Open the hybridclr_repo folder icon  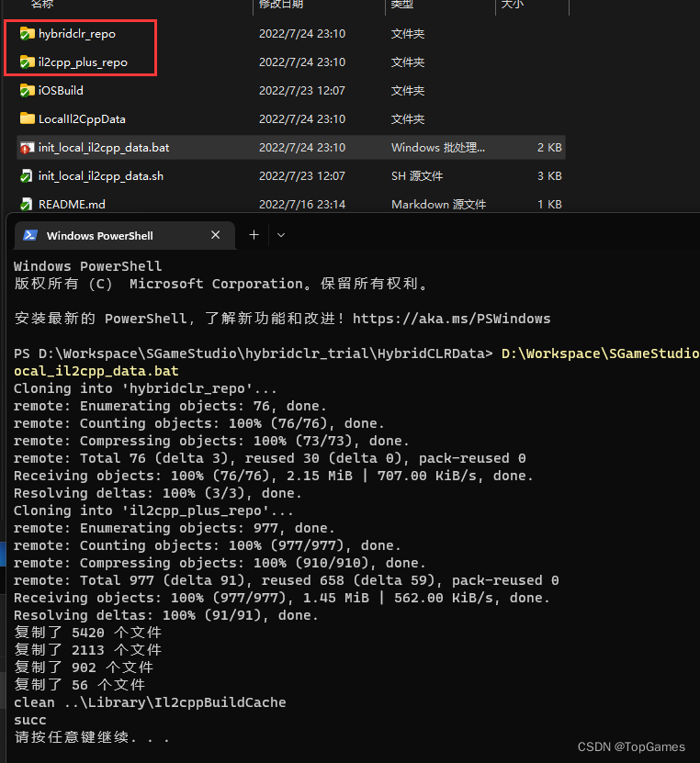(x=27, y=34)
